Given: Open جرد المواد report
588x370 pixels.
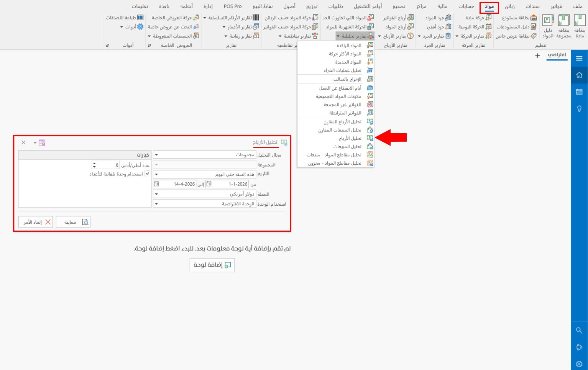Looking at the screenshot, I should point(438,18).
